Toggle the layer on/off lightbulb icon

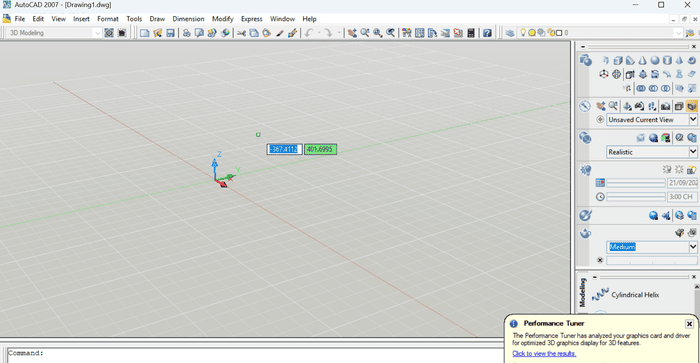pos(523,33)
